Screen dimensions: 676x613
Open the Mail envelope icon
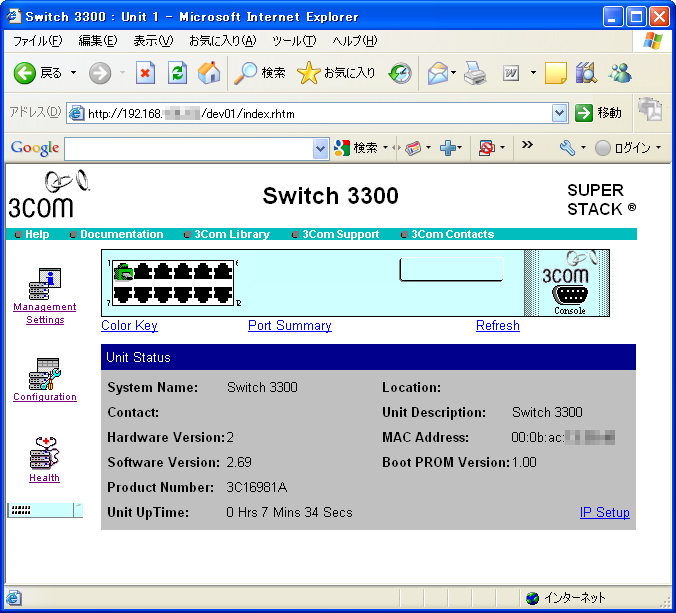tap(438, 73)
